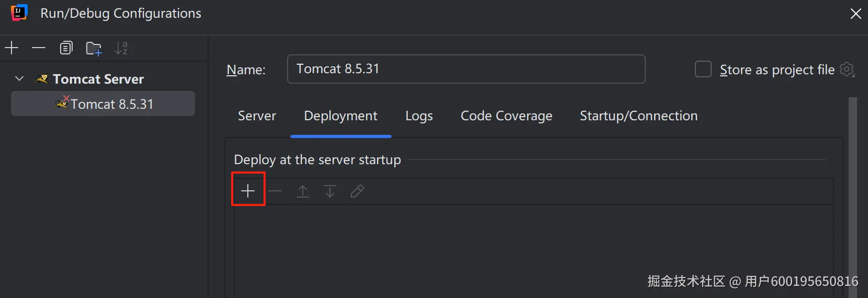Open the Startup/Connection tab
This screenshot has width=868, height=298.
(x=638, y=116)
